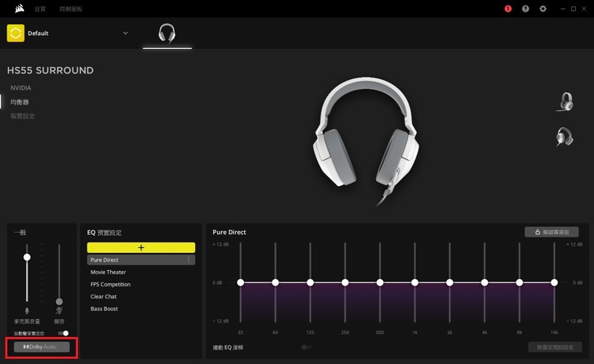Image resolution: width=594 pixels, height=364 pixels.
Task: Select the Movie Theater EQ preset
Action: tap(109, 273)
